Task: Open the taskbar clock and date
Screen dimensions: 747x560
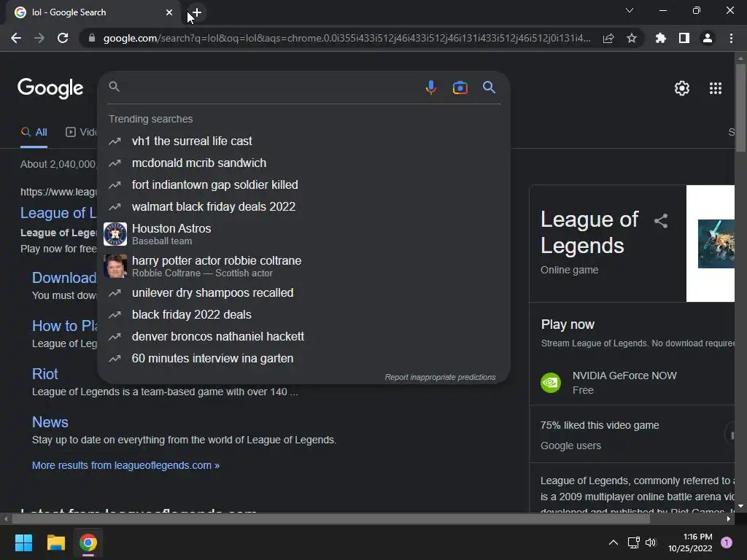Action: pyautogui.click(x=690, y=542)
